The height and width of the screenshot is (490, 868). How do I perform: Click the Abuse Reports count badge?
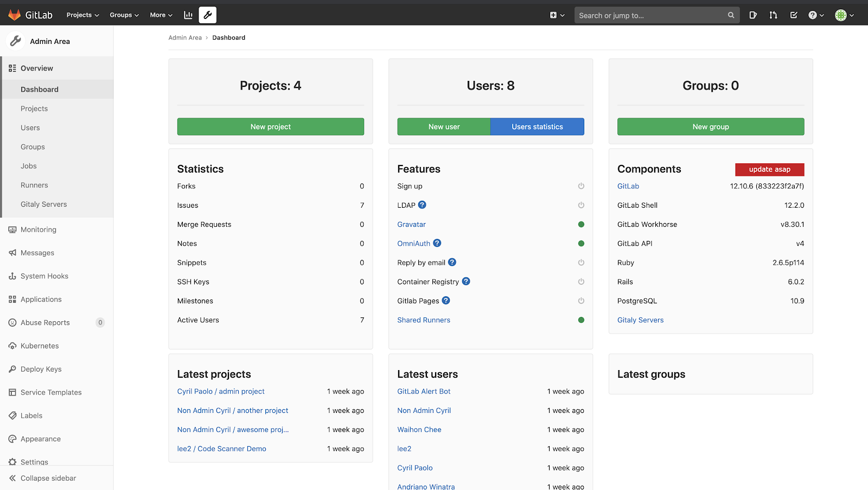[100, 322]
